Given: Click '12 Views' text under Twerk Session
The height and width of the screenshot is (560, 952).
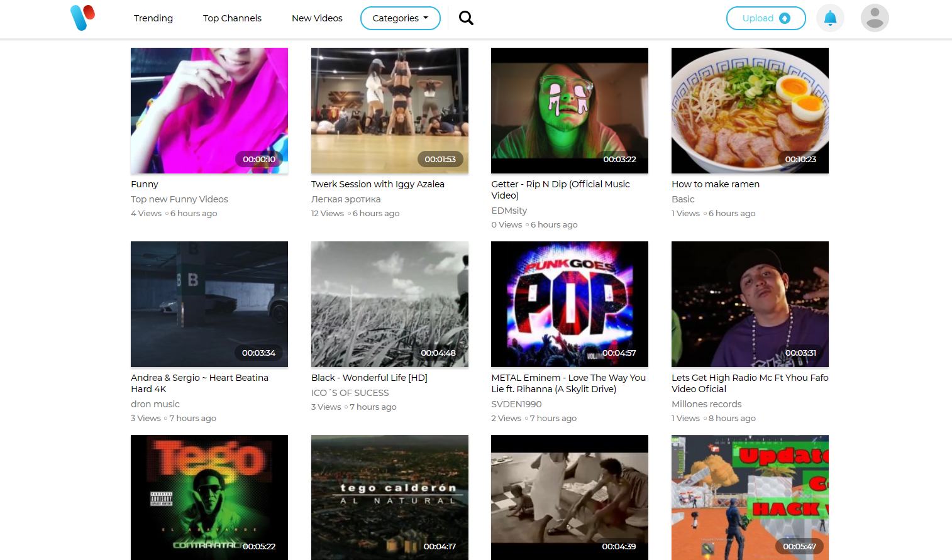Looking at the screenshot, I should tap(328, 214).
